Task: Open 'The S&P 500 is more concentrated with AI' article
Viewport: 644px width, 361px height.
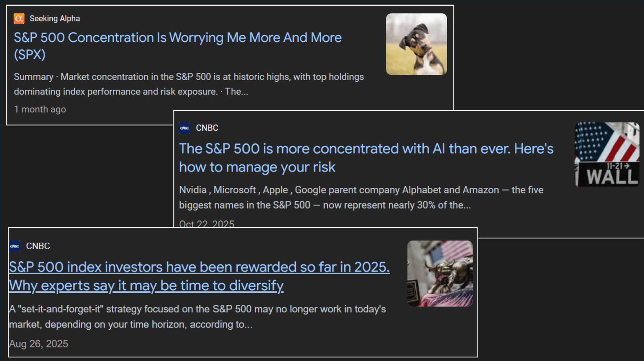Action: tap(366, 149)
